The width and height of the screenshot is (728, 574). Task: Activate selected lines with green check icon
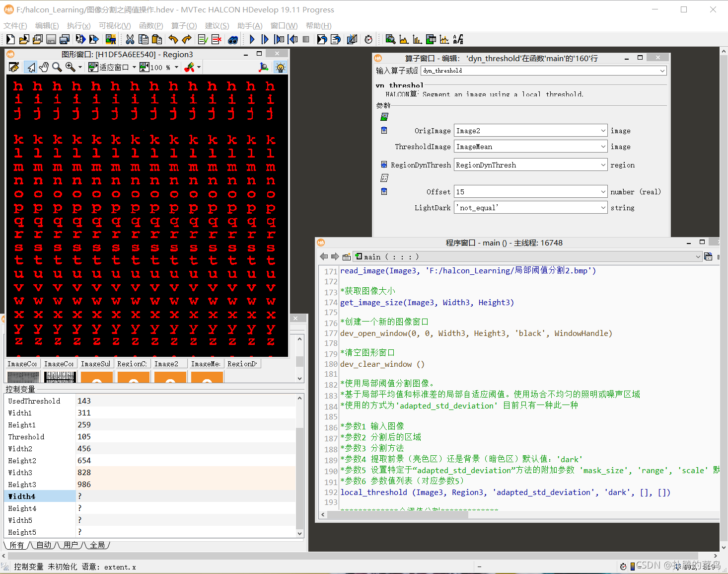pos(203,39)
